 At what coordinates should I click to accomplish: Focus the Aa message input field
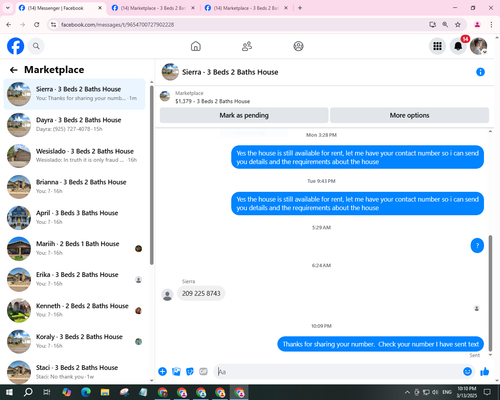pos(337,371)
